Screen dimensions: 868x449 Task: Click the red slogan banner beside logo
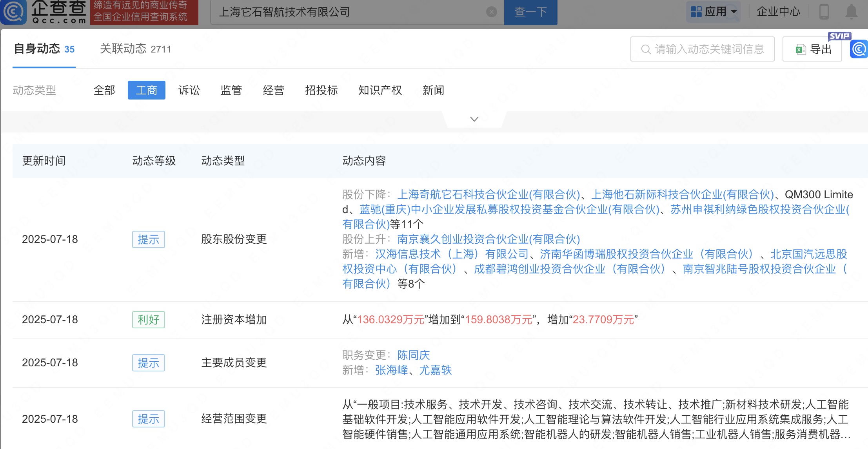pyautogui.click(x=144, y=12)
